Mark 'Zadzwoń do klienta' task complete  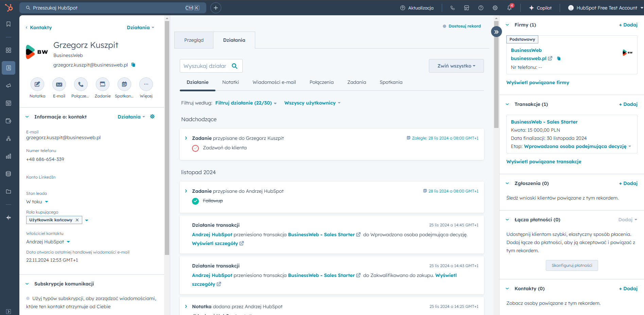pyautogui.click(x=195, y=148)
